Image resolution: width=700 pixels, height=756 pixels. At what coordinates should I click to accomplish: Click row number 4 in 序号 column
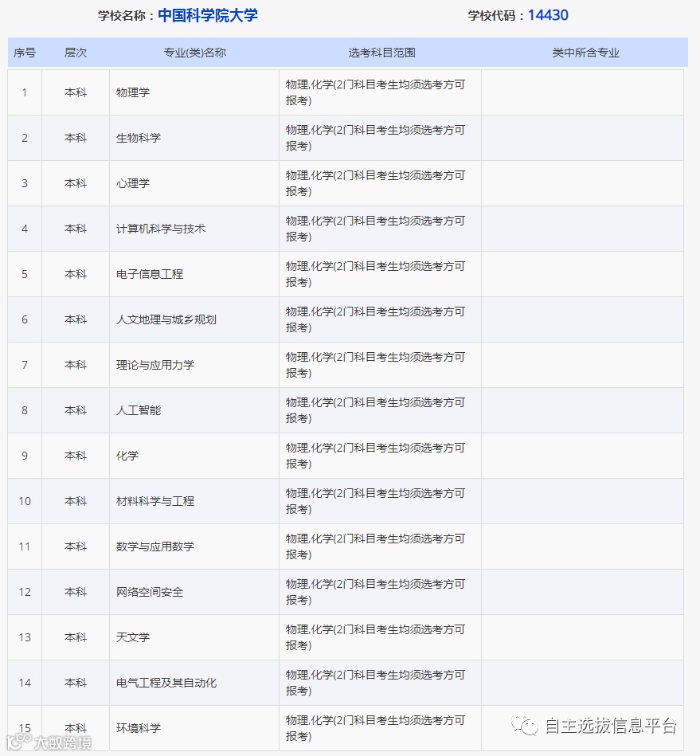[x=25, y=229]
